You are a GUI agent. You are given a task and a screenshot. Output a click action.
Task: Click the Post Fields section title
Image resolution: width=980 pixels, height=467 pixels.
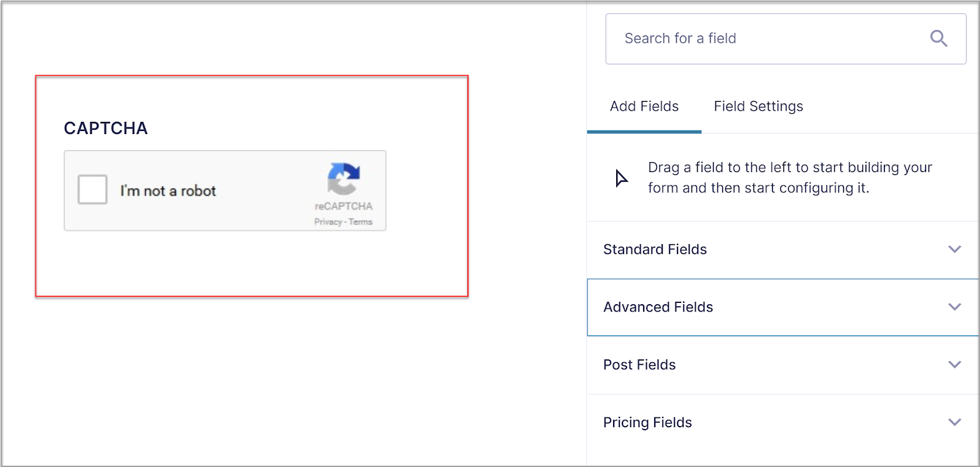[639, 365]
